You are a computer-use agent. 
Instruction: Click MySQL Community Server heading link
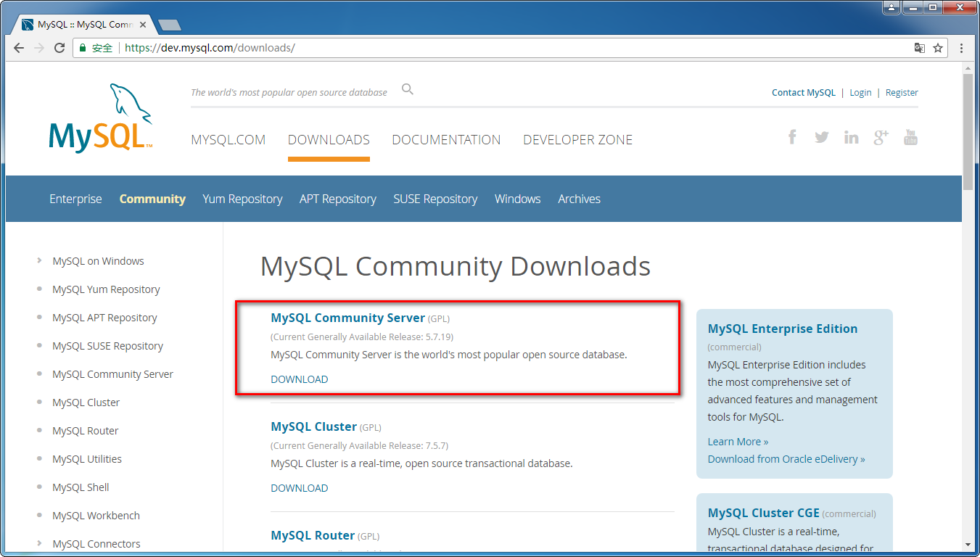(347, 318)
